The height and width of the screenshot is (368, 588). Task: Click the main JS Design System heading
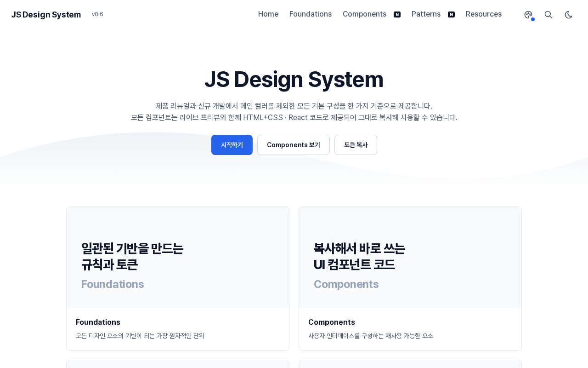[294, 79]
